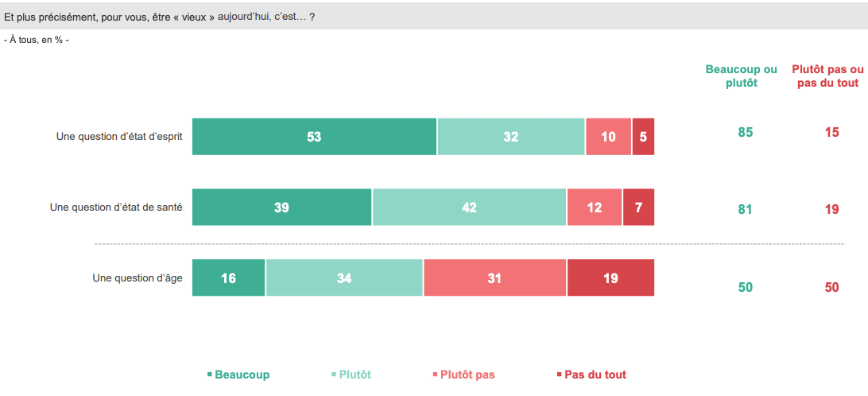The height and width of the screenshot is (396, 868).
Task: Click the Beaucoup legend color square
Action: [209, 375]
